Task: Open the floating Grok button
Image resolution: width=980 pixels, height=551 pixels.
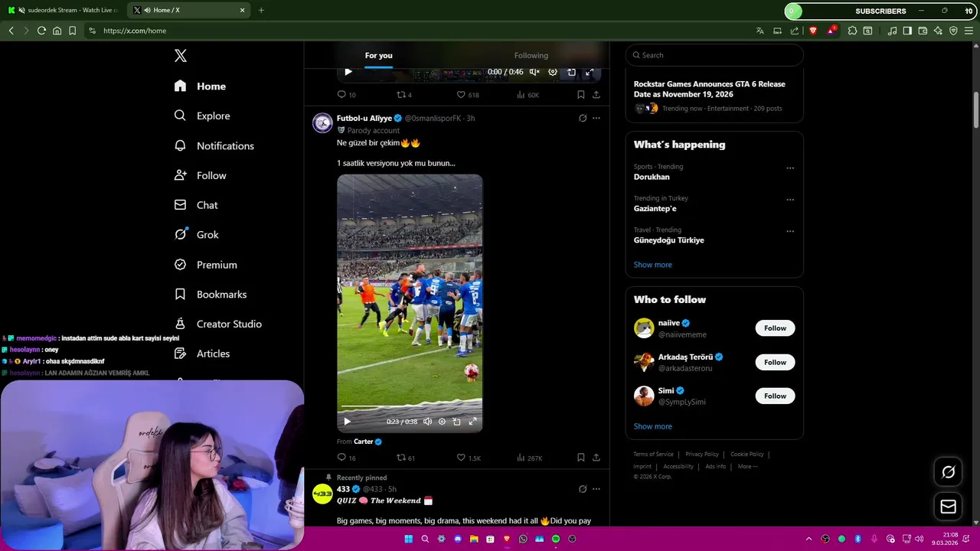Action: [948, 472]
